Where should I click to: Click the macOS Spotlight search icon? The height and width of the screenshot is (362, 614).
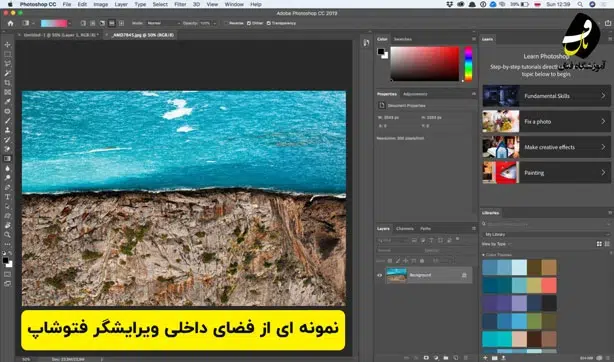(x=580, y=4)
